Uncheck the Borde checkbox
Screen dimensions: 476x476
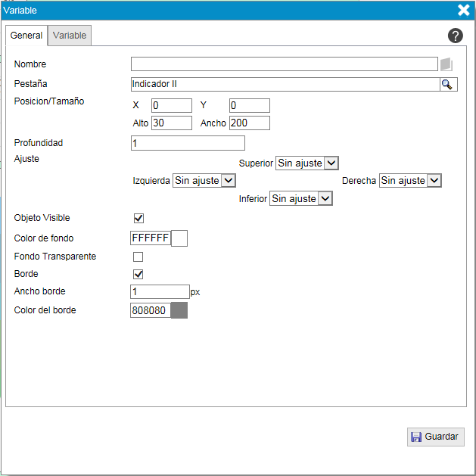click(x=138, y=274)
